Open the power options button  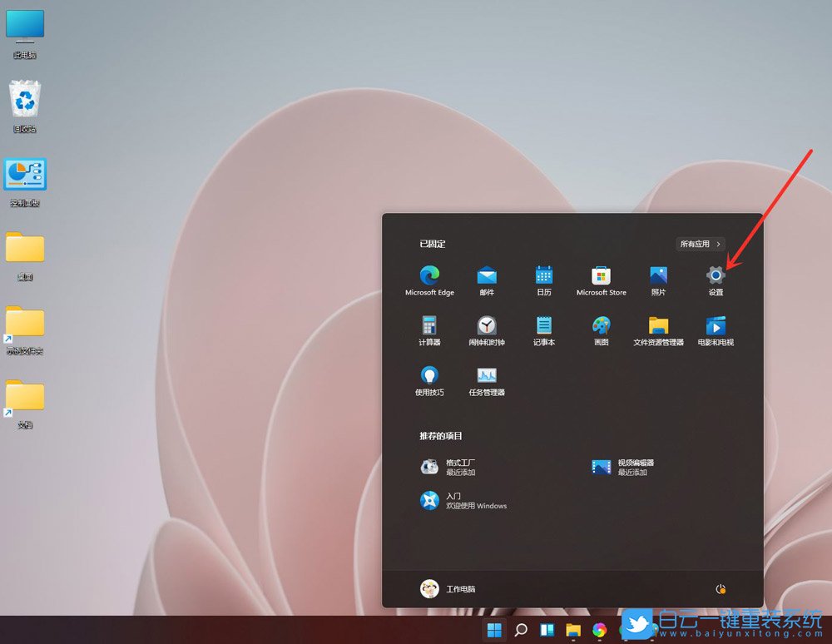(721, 589)
